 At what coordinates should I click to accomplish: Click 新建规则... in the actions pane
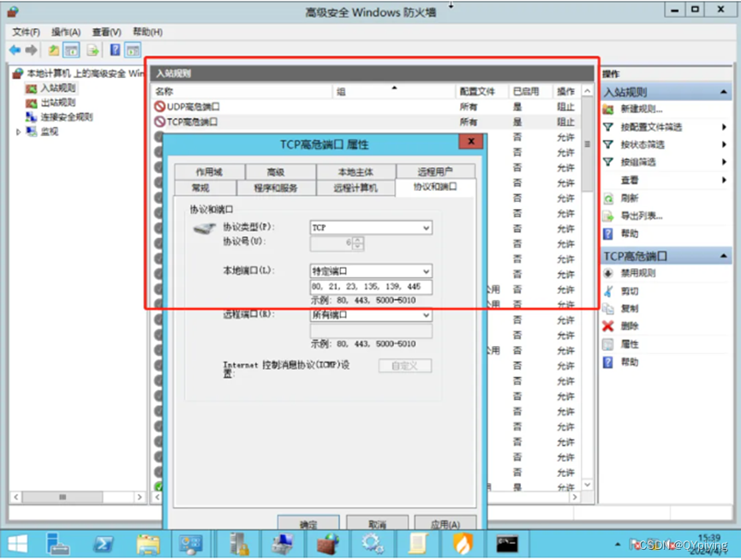[642, 109]
